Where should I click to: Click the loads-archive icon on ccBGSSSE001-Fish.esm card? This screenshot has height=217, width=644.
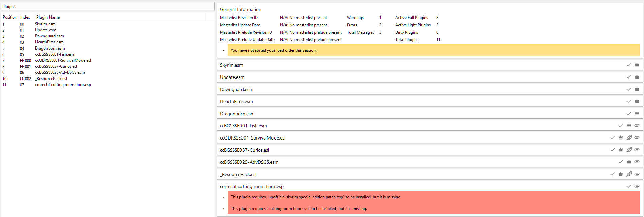pyautogui.click(x=637, y=125)
